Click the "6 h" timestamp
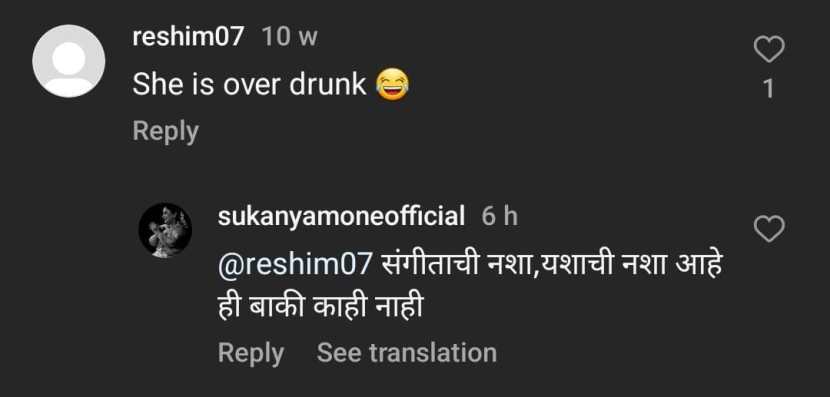 tap(499, 216)
